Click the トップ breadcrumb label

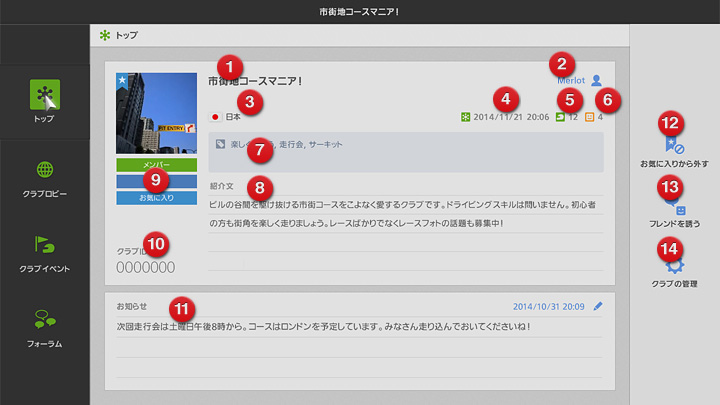tap(126, 35)
